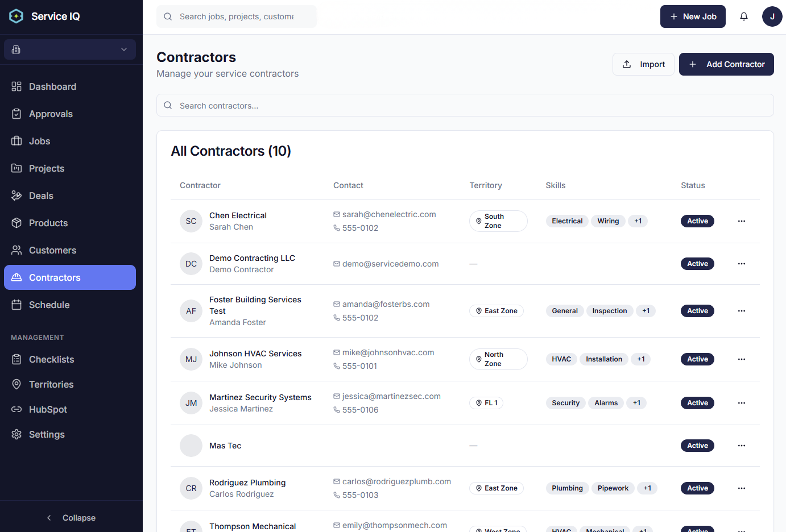
Task: Click the MJ avatar for Johnson HVAC
Action: click(x=191, y=359)
